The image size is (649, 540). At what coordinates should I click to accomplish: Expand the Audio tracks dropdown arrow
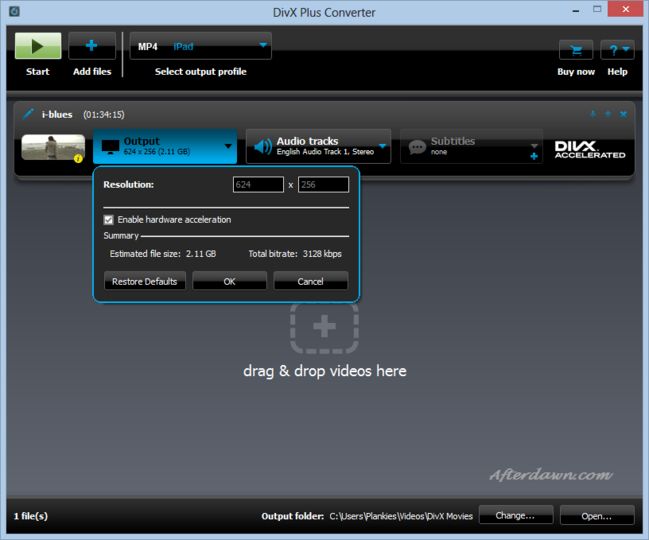click(x=382, y=146)
